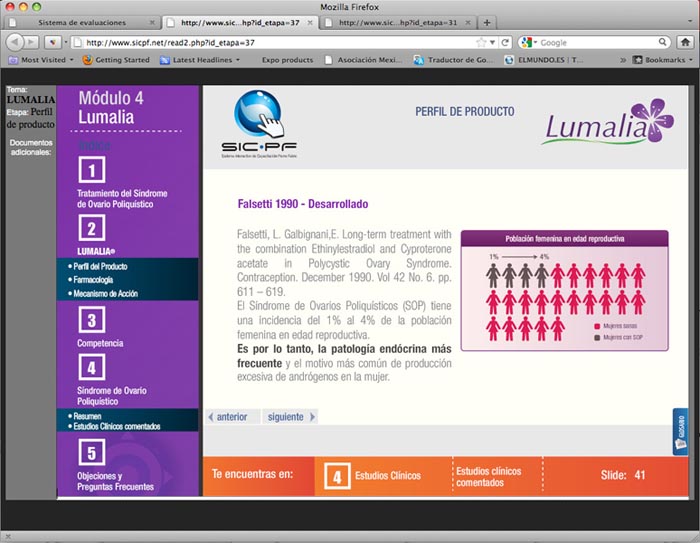
Task: Select the id_etapa=37 tab
Action: [x=240, y=22]
